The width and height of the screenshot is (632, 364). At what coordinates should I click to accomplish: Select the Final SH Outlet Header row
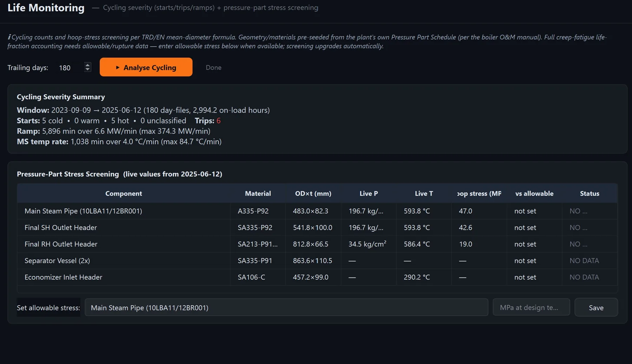point(317,228)
